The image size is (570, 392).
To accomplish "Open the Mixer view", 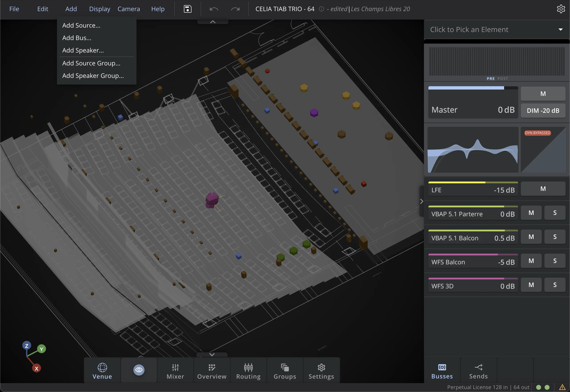I will click(175, 371).
